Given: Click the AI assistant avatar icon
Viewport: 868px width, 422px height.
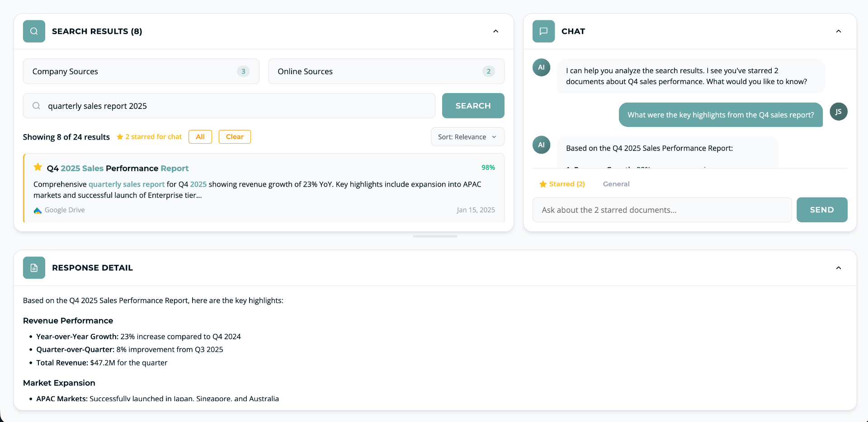Looking at the screenshot, I should tap(541, 67).
